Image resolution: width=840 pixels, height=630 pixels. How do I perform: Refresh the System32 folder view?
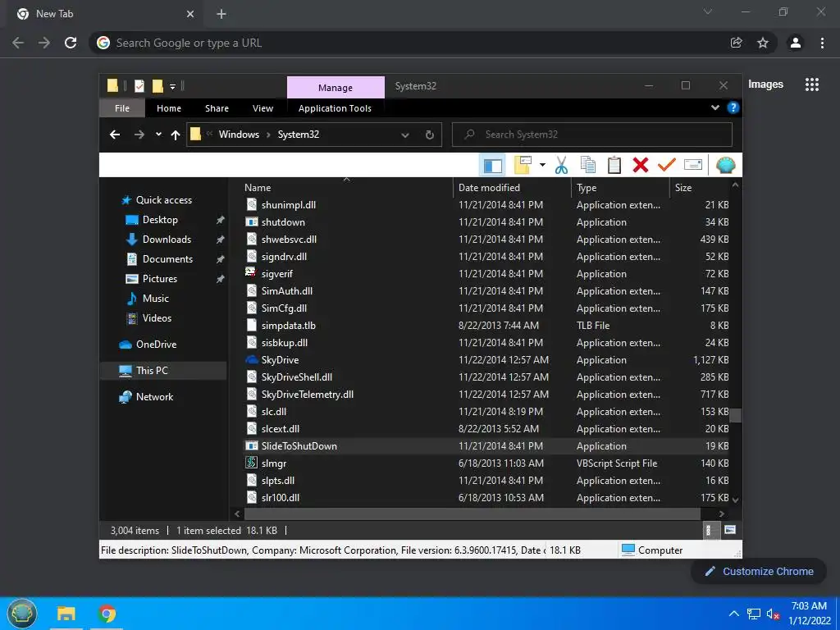tap(430, 135)
